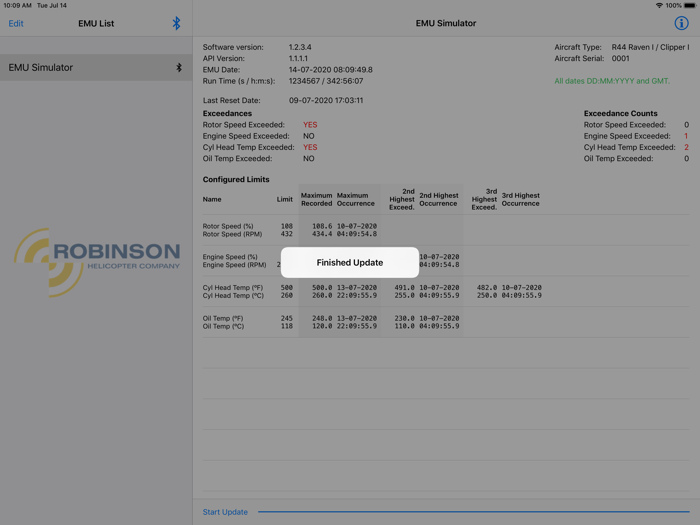Screen dimensions: 700x525
Task: Tap Rotor Speed maximum recorded 108.6
Action: point(322,226)
